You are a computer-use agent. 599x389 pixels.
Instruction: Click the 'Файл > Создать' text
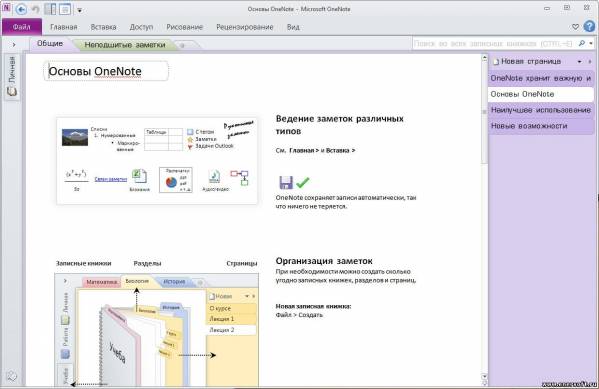[x=299, y=315]
